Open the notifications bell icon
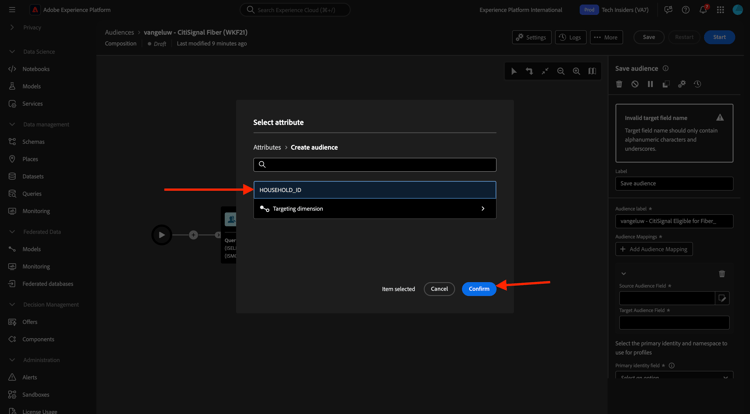 [703, 10]
